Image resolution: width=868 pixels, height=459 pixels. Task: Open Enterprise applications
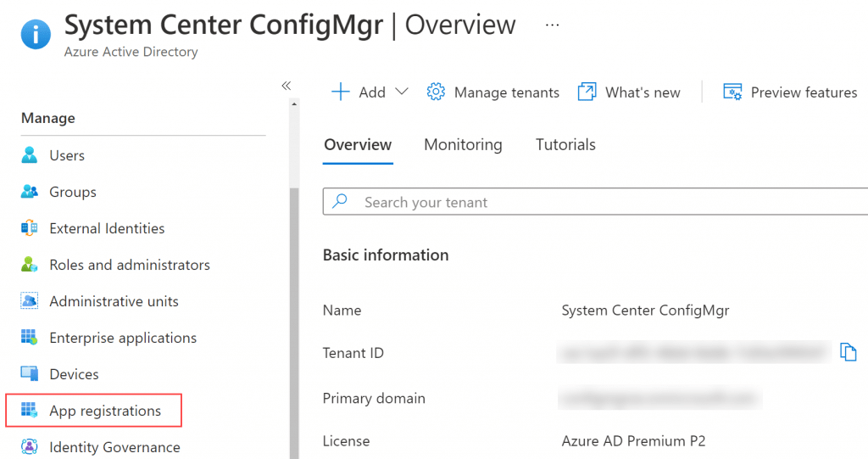point(123,338)
